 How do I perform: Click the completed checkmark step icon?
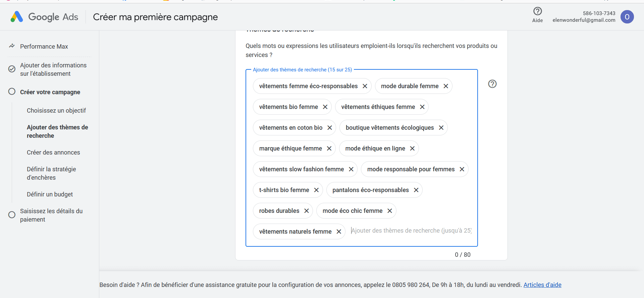coord(12,69)
